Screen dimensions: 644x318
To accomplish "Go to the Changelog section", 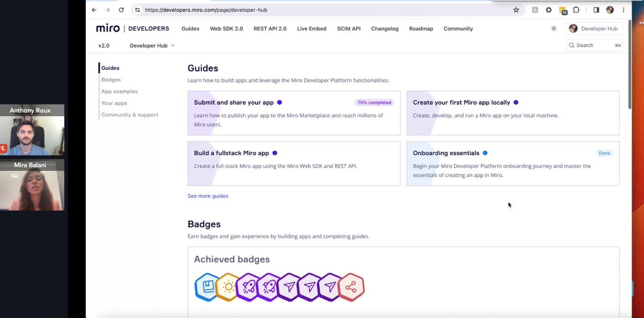I will (384, 28).
